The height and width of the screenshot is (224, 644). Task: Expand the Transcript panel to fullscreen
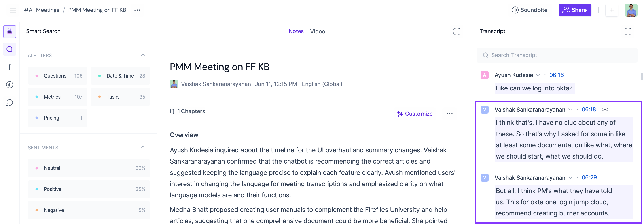(x=628, y=31)
